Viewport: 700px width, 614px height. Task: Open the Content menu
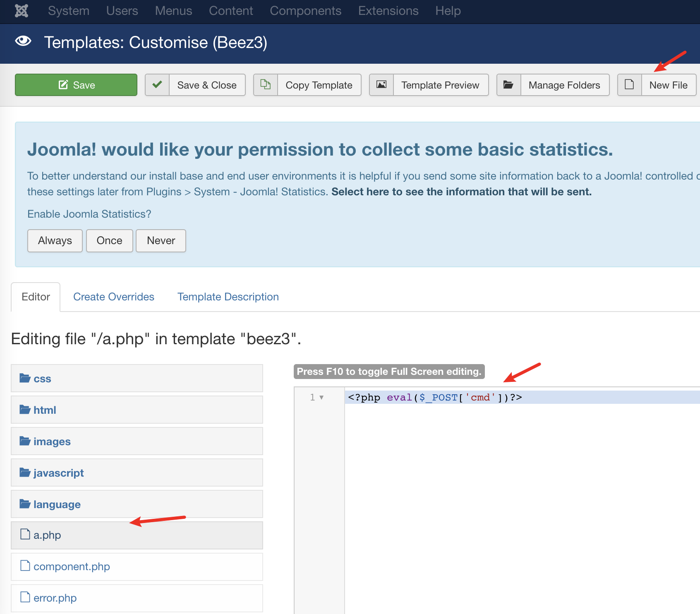point(231,11)
